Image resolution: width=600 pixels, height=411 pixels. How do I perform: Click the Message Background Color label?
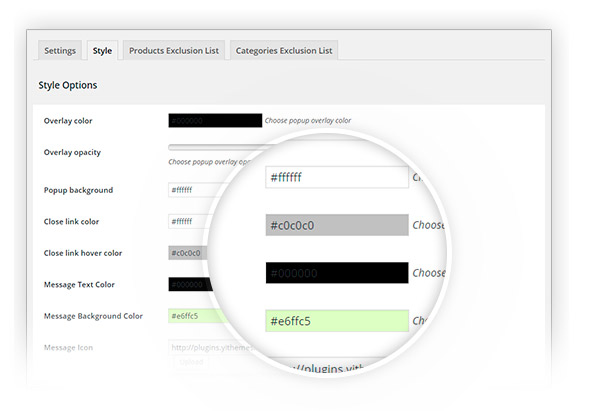pyautogui.click(x=93, y=316)
